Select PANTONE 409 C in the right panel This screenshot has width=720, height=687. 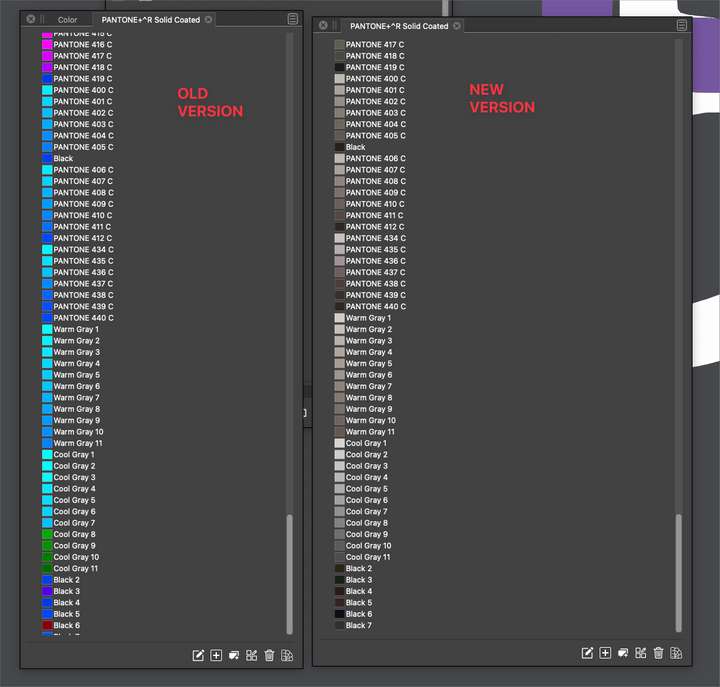[x=375, y=192]
